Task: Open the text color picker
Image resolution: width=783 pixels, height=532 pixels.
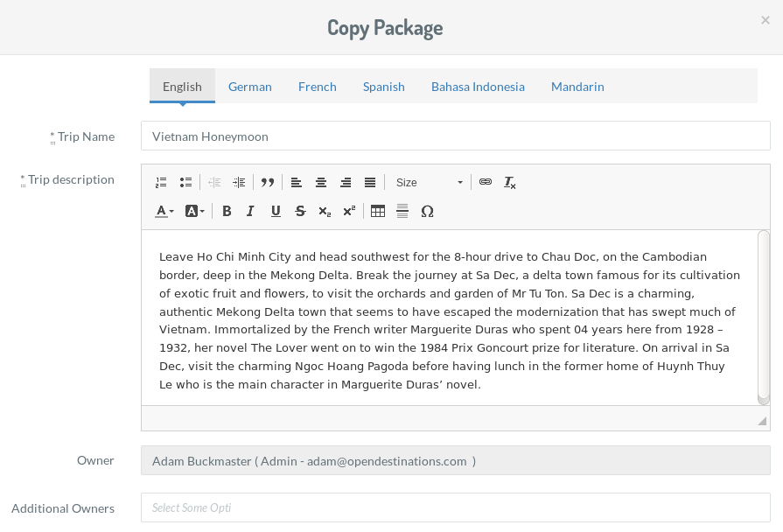Action: coord(164,211)
